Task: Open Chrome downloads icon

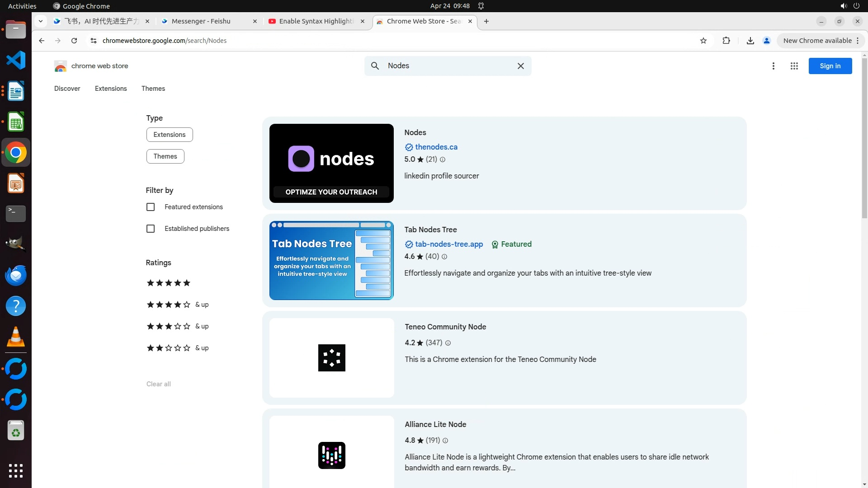Action: click(x=750, y=41)
